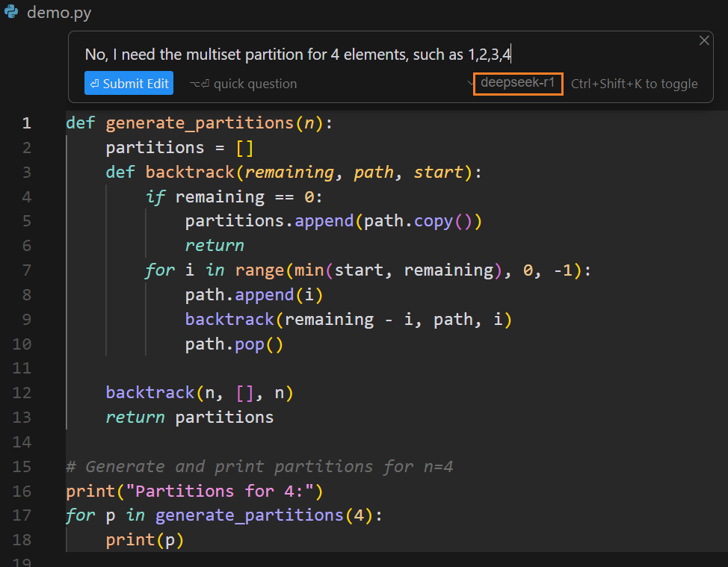
Task: Click the return keyword on line 6
Action: point(215,246)
